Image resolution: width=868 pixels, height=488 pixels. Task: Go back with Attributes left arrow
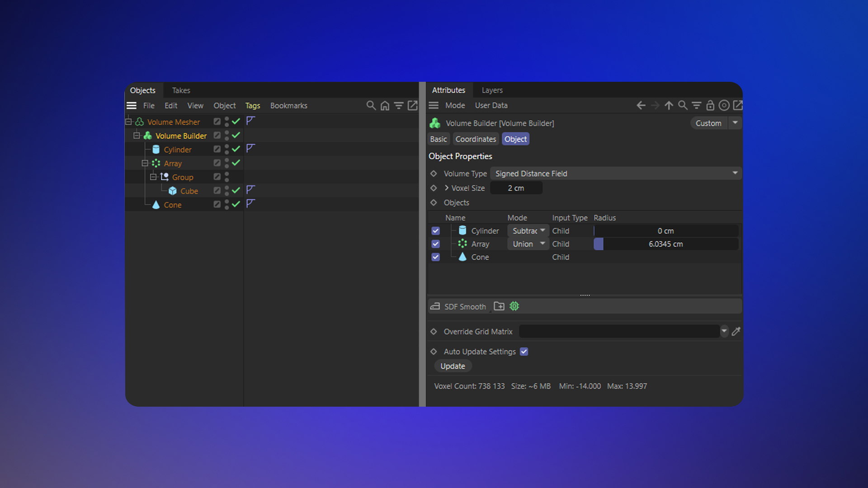[x=641, y=105]
